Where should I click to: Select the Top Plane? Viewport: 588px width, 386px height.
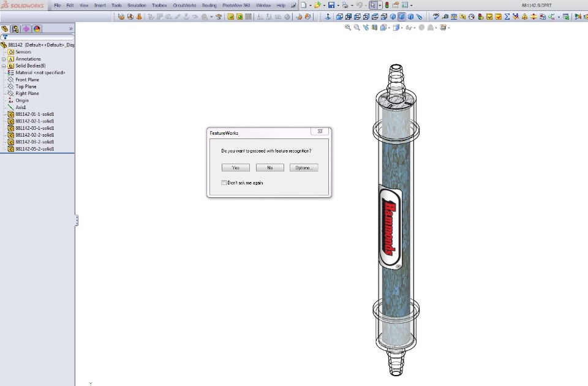click(26, 86)
